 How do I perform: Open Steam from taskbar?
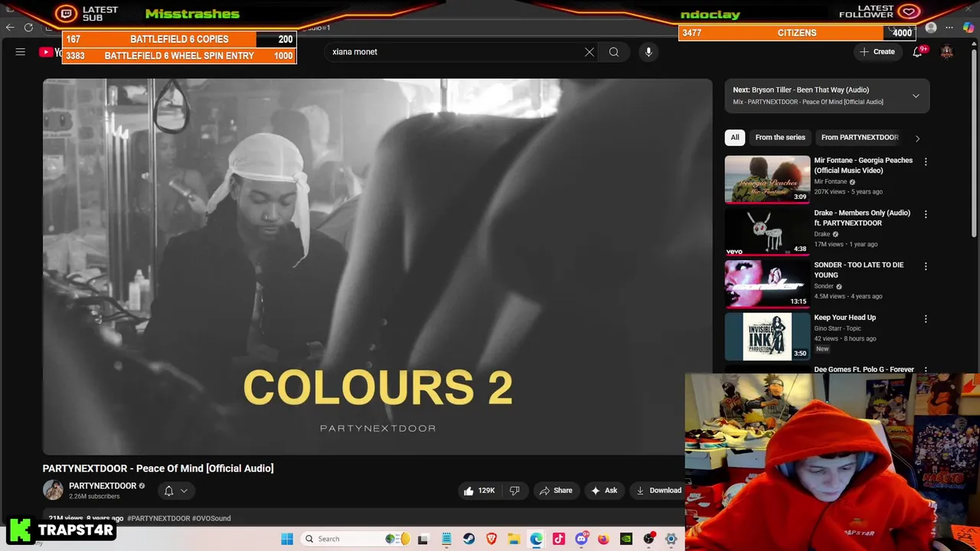click(x=469, y=539)
